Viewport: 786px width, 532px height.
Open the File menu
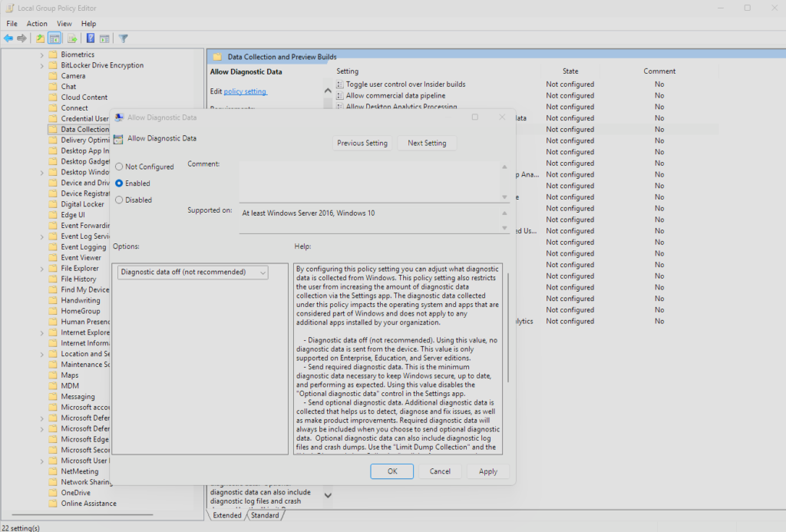click(x=12, y=24)
